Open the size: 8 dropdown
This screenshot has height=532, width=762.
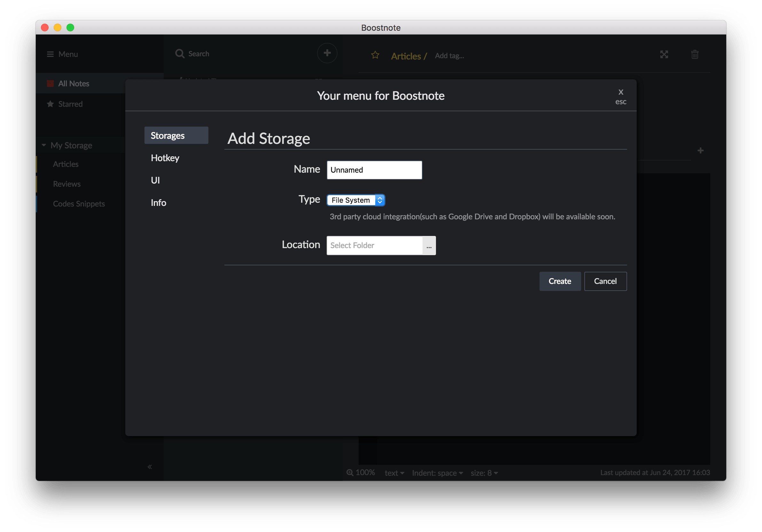click(x=484, y=473)
